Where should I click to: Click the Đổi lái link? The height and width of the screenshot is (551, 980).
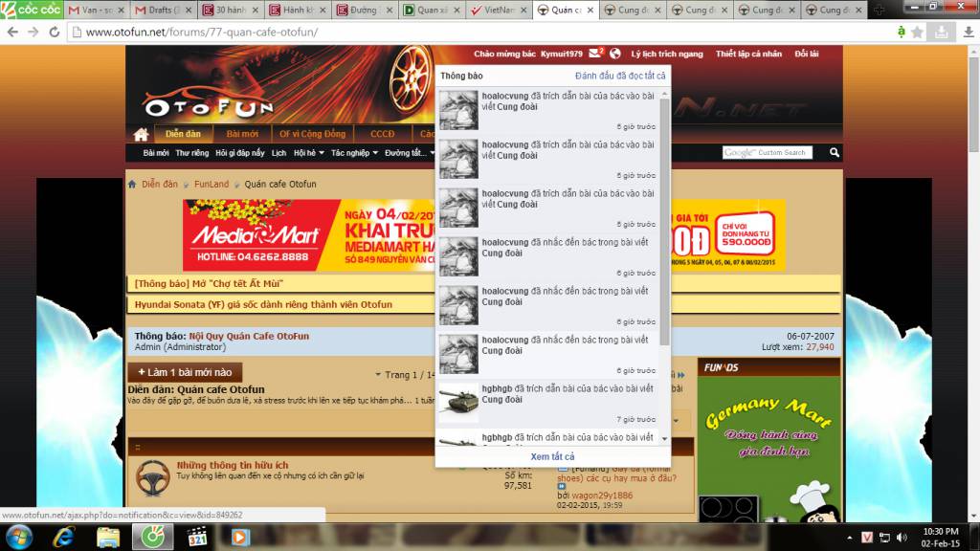(x=806, y=54)
